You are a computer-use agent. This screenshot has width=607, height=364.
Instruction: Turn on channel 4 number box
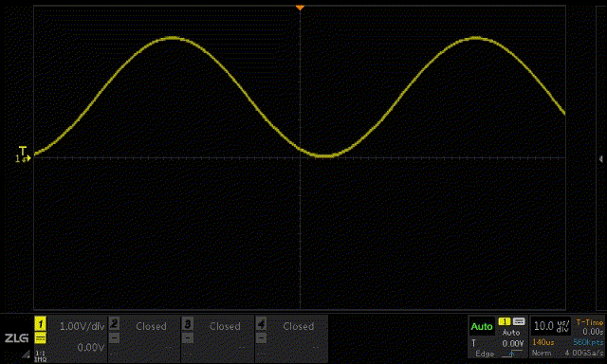(x=261, y=324)
